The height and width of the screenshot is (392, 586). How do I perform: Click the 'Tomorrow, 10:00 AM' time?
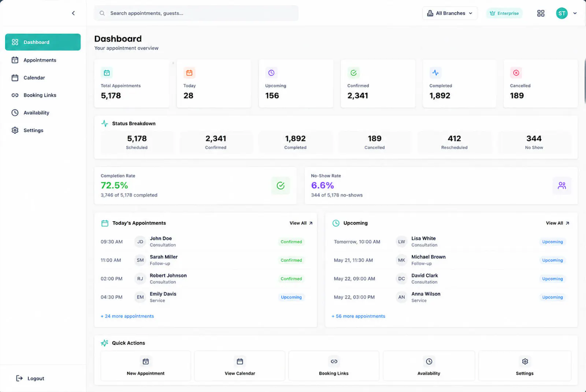[357, 242]
